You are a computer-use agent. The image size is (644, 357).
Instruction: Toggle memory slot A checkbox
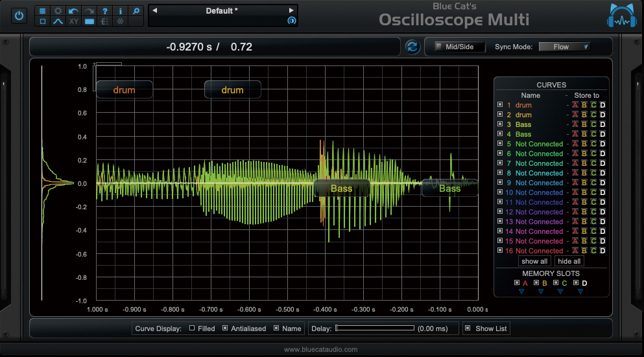click(x=517, y=282)
